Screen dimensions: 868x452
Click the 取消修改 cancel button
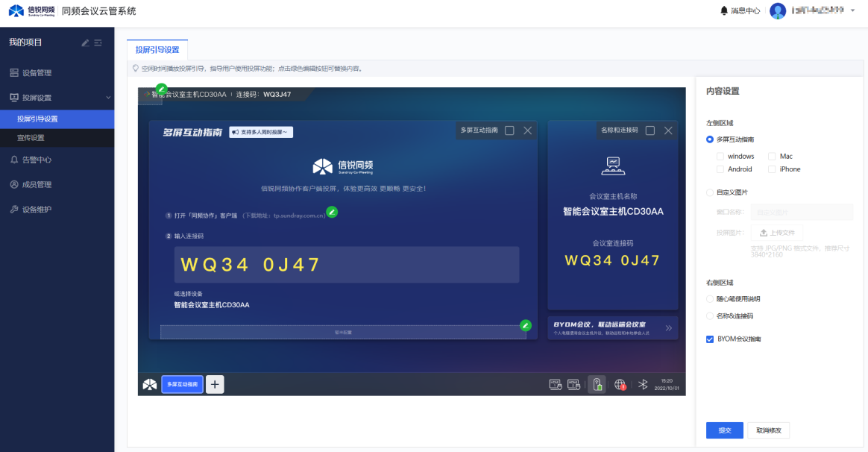(x=769, y=430)
